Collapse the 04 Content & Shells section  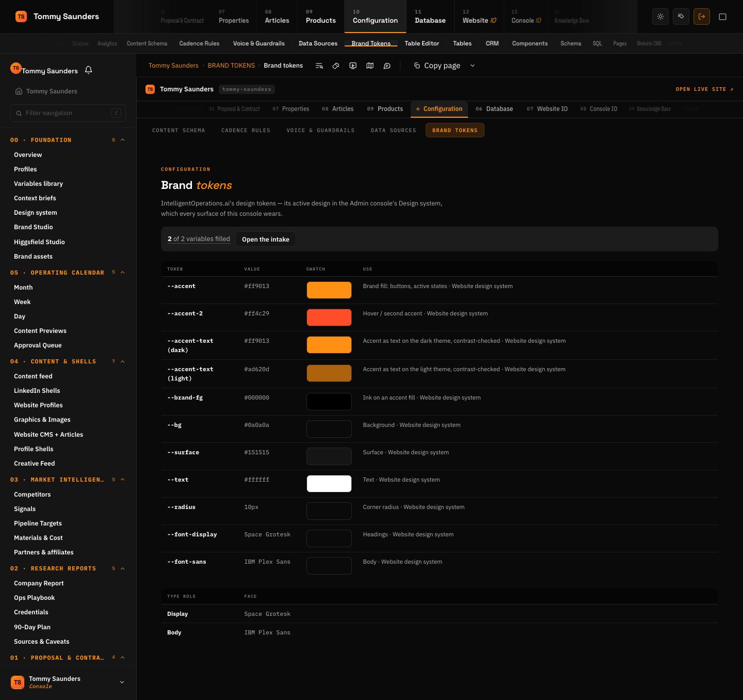click(122, 361)
